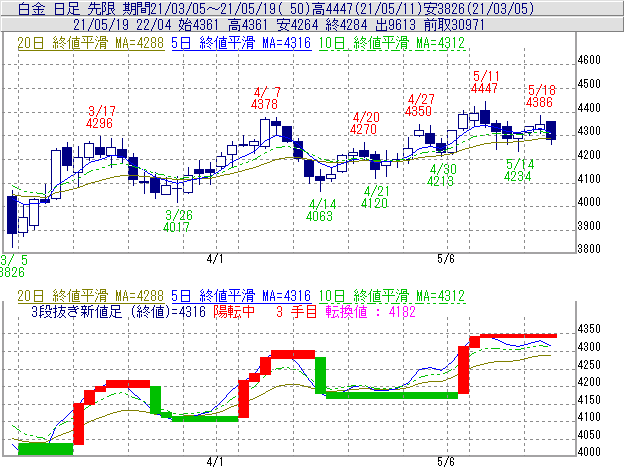Click the 4/7 4378 high label
Image resolution: width=624 pixels, height=473 pixels.
[x=265, y=98]
